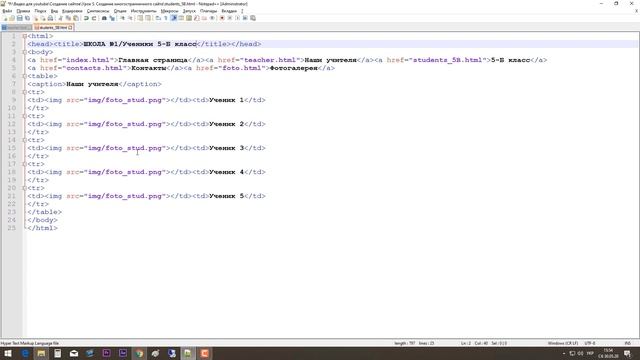Open Folder as Workspace toolbar icon
640x360 pixels.
tap(204, 18)
